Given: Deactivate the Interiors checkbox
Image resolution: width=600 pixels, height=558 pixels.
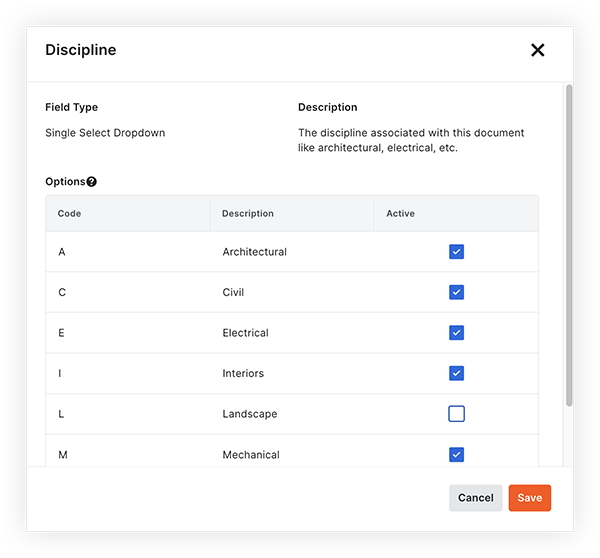Looking at the screenshot, I should (x=456, y=373).
